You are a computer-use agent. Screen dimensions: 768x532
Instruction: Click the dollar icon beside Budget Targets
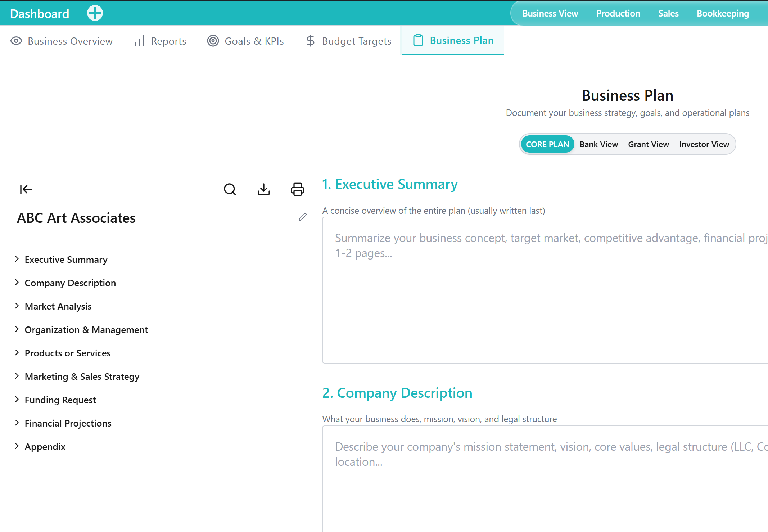[311, 41]
